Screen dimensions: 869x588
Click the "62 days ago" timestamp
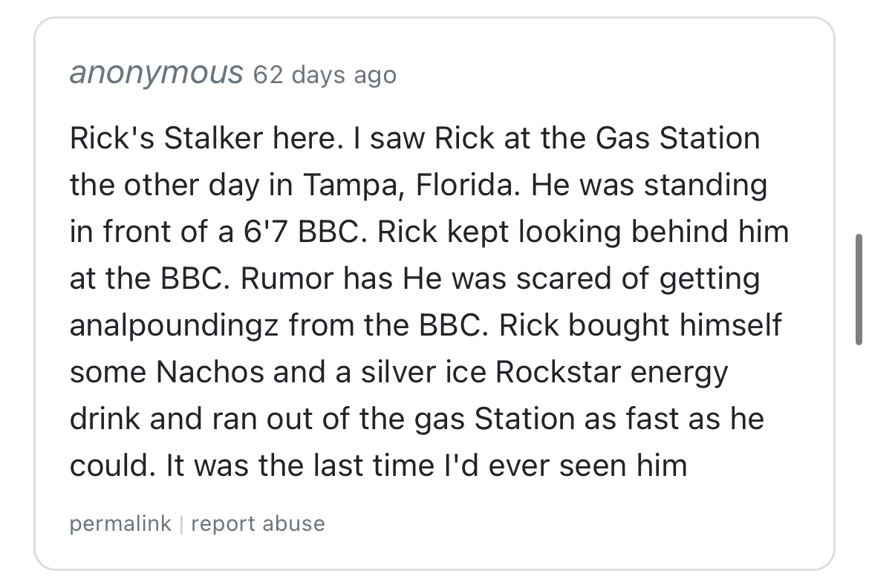325,75
